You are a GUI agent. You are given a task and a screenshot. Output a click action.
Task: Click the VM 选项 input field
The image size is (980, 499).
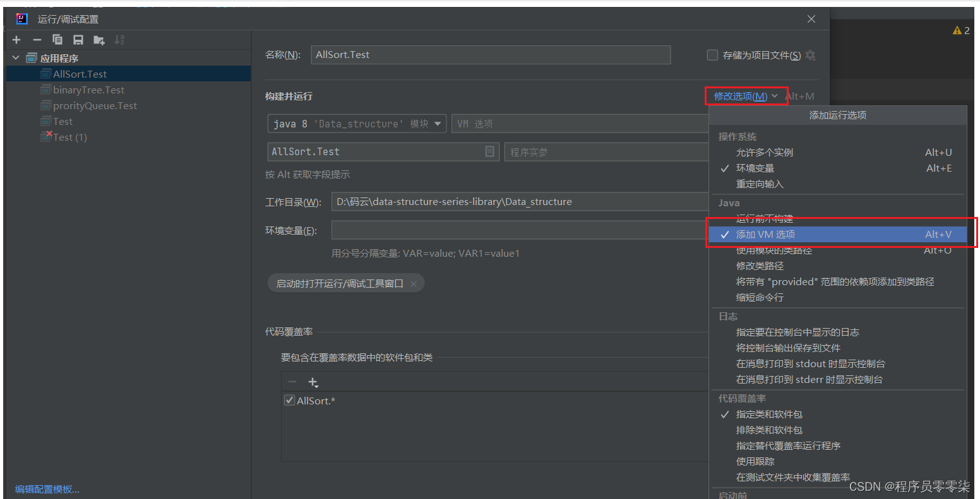coord(580,124)
